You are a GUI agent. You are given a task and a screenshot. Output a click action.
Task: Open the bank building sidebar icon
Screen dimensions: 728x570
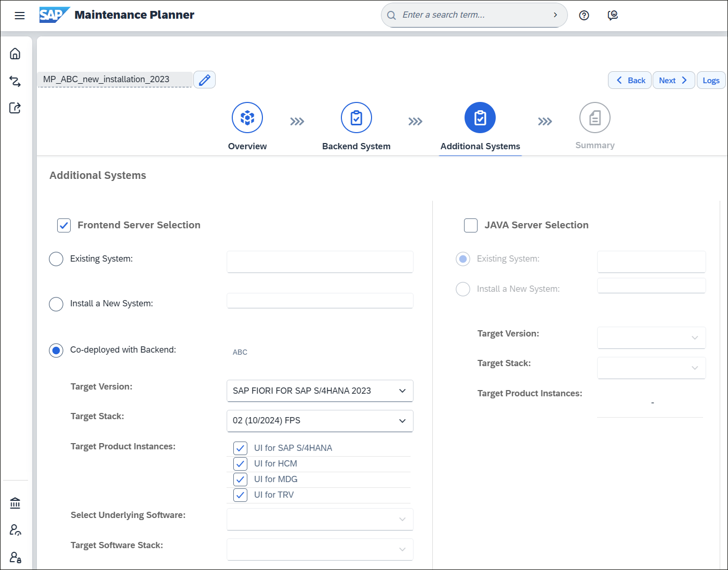[x=16, y=503]
